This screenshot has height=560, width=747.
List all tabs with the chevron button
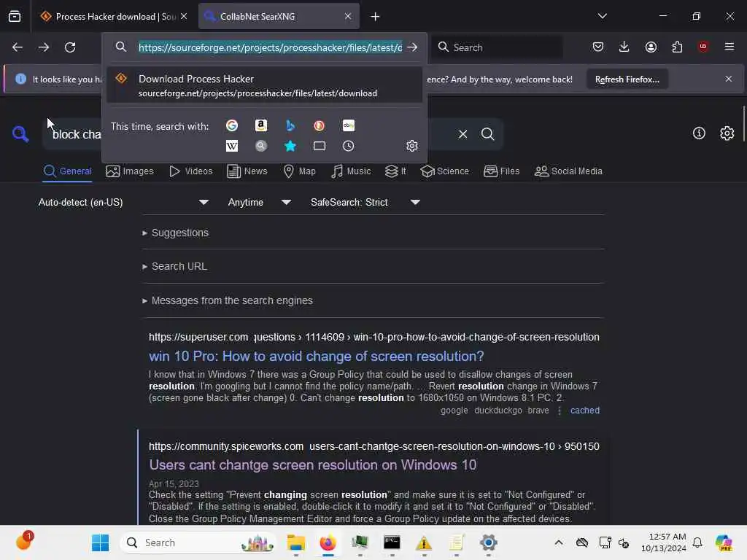click(x=602, y=16)
